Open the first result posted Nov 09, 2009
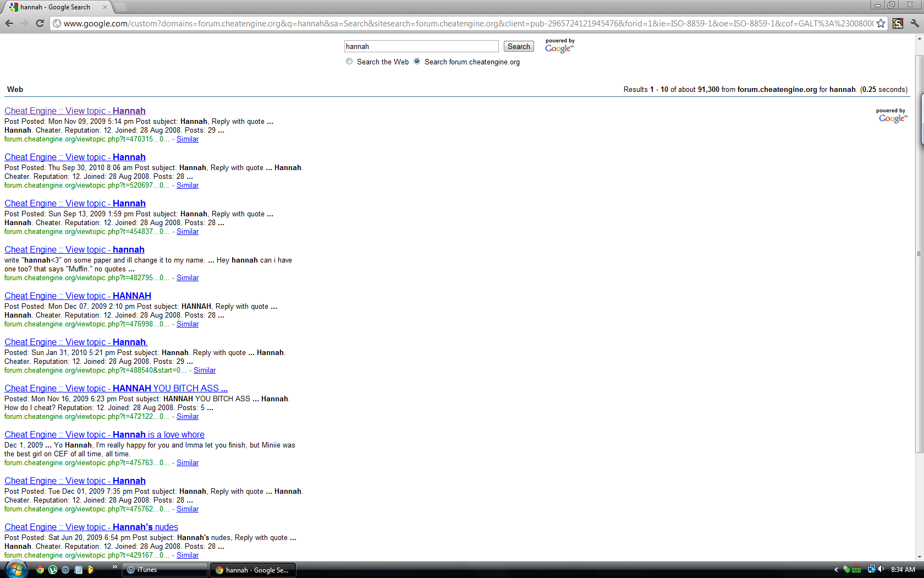924x578 pixels. click(x=75, y=111)
